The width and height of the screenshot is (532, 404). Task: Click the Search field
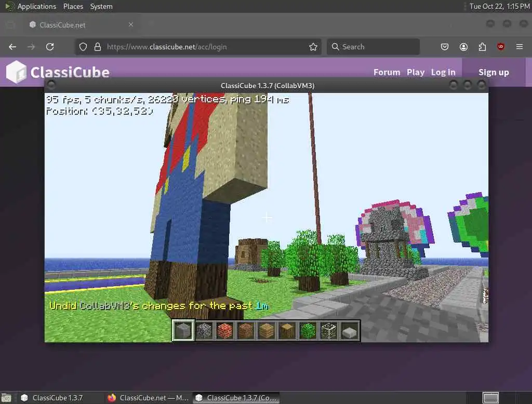373,47
